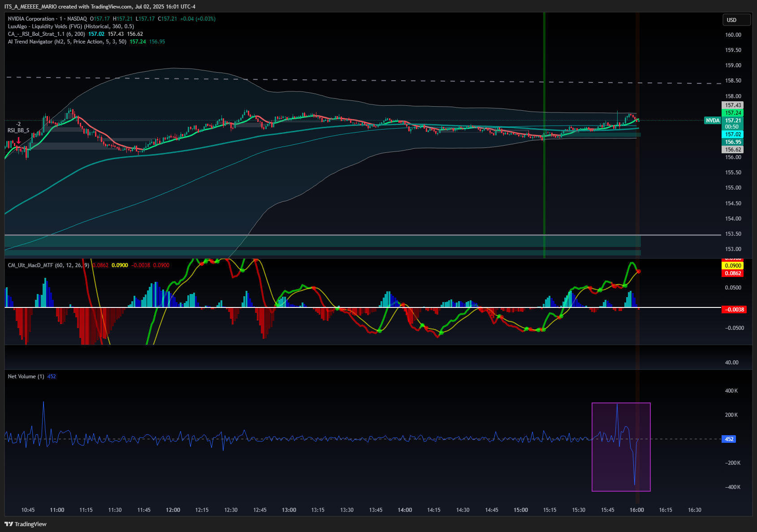
Task: Click the 11:00 time axis label
Action: click(x=57, y=510)
